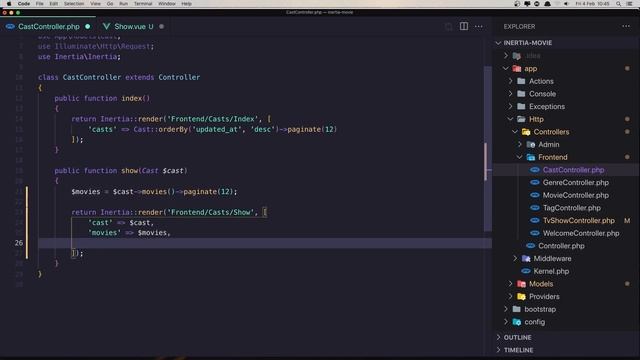Click the EXPLORER panel title
The image size is (640, 360).
519,27
